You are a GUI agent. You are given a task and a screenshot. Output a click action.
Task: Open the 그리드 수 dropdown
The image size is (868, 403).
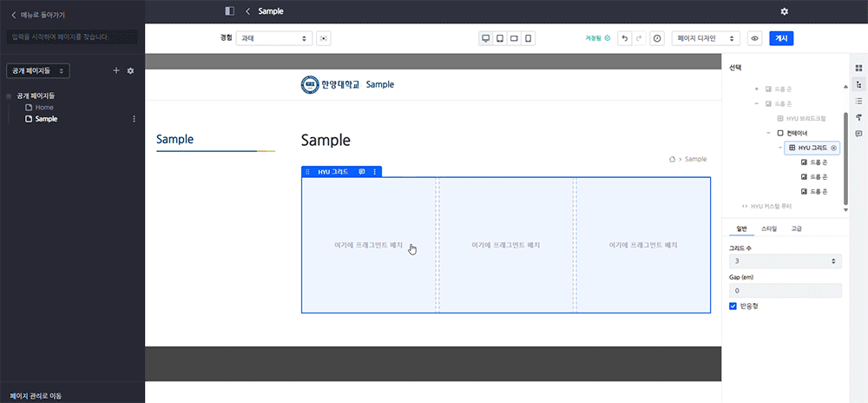tap(786, 261)
